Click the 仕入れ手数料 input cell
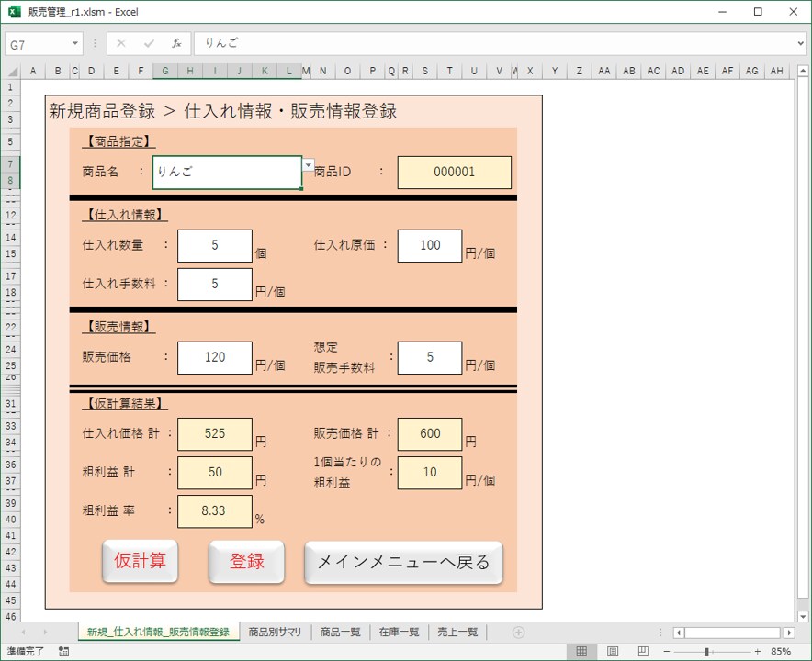The image size is (812, 661). tap(215, 285)
